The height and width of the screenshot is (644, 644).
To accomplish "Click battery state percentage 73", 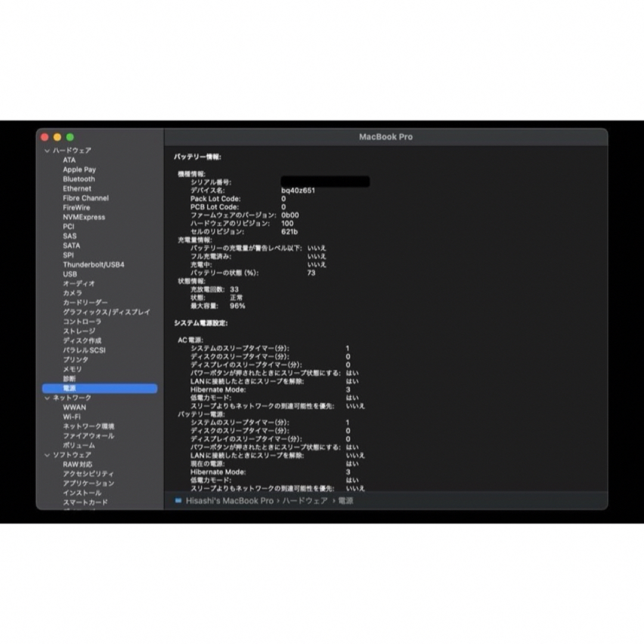I will tap(311, 273).
